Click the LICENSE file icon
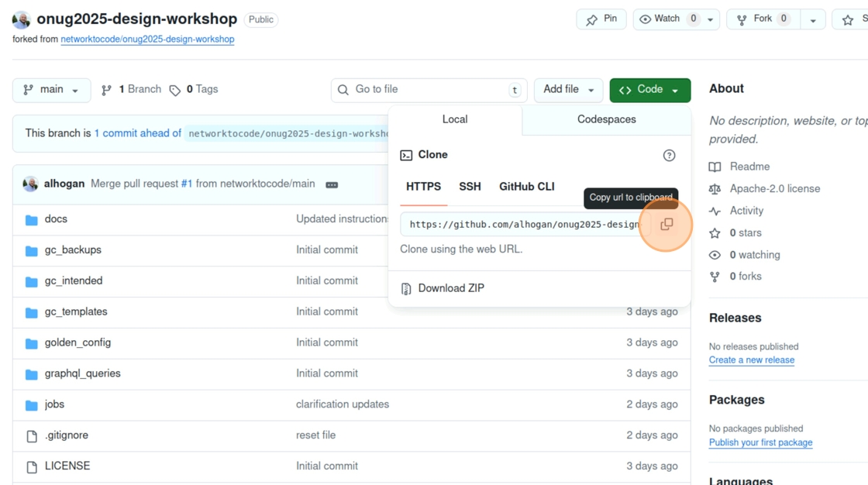The image size is (868, 485). 32,467
